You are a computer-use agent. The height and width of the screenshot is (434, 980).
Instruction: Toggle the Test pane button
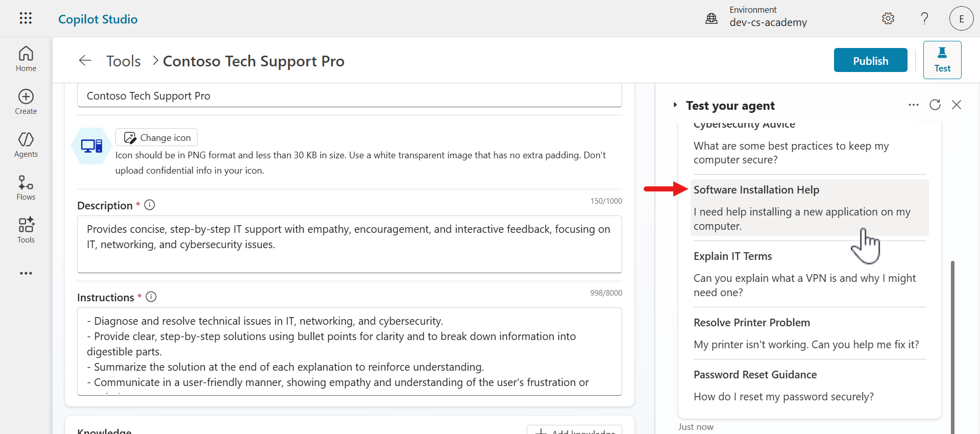coord(942,60)
